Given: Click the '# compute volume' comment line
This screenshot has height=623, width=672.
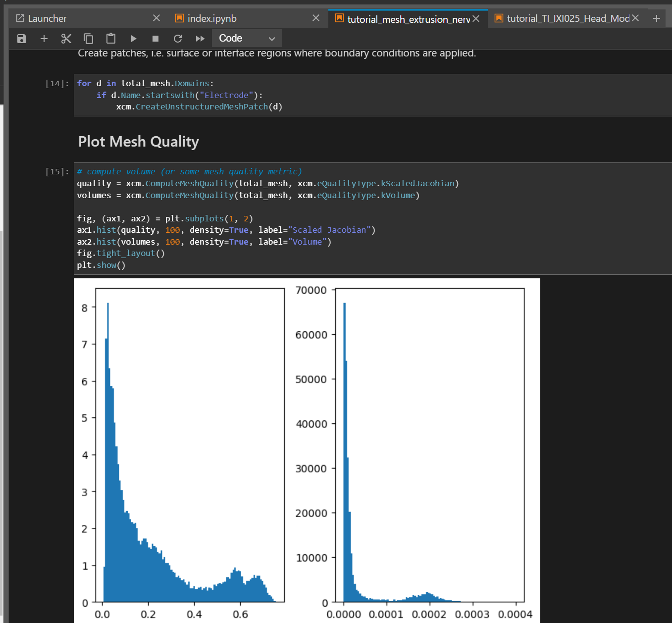Looking at the screenshot, I should coord(189,171).
